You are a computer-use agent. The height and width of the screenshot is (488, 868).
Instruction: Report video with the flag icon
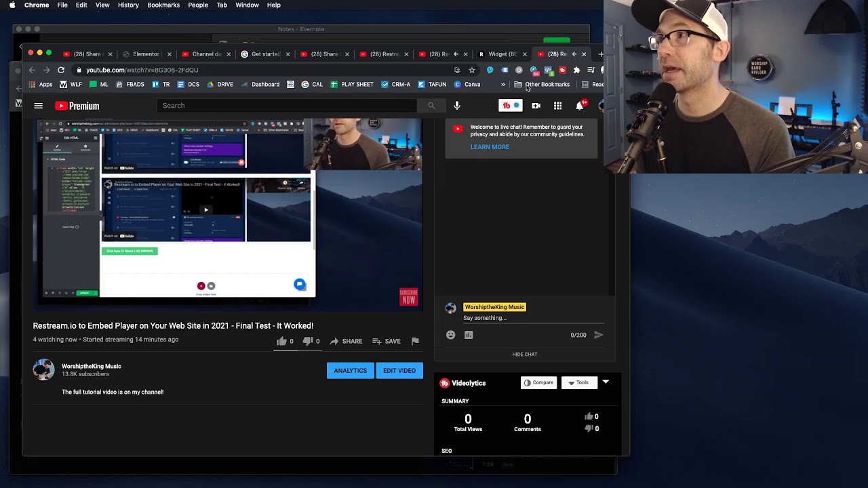point(415,341)
